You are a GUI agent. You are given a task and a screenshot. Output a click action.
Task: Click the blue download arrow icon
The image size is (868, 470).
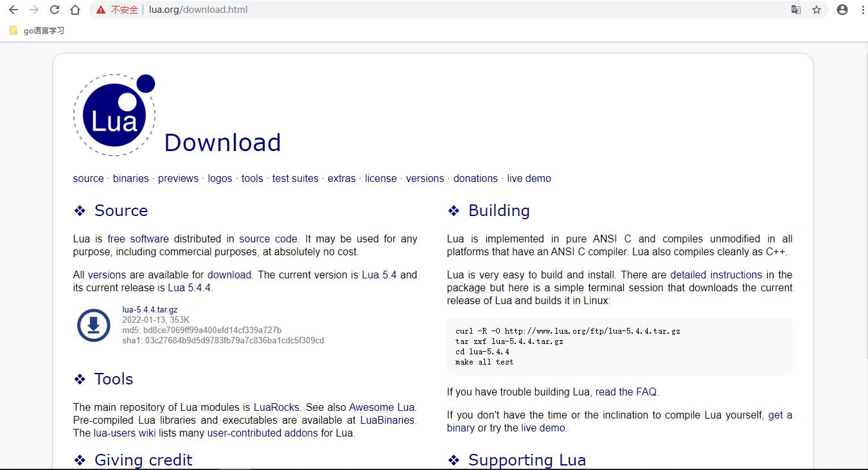pyautogui.click(x=94, y=325)
